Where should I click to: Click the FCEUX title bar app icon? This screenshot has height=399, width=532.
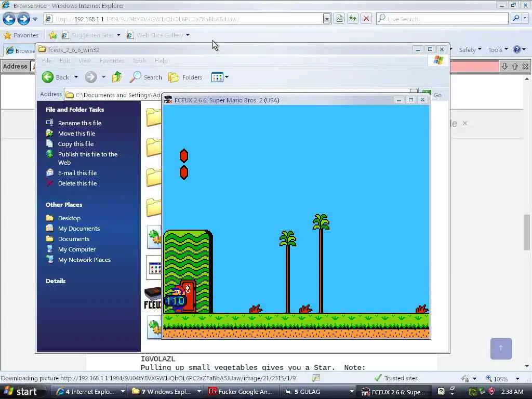(x=168, y=100)
